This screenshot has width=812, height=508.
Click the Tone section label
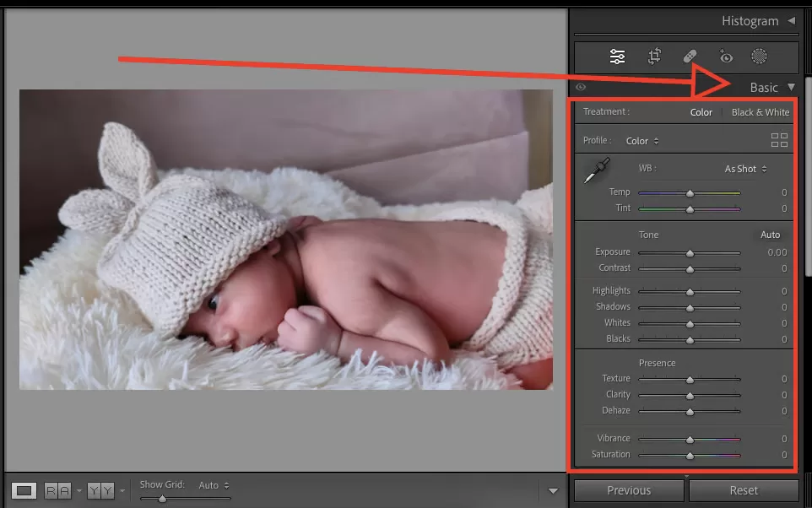pyautogui.click(x=648, y=235)
